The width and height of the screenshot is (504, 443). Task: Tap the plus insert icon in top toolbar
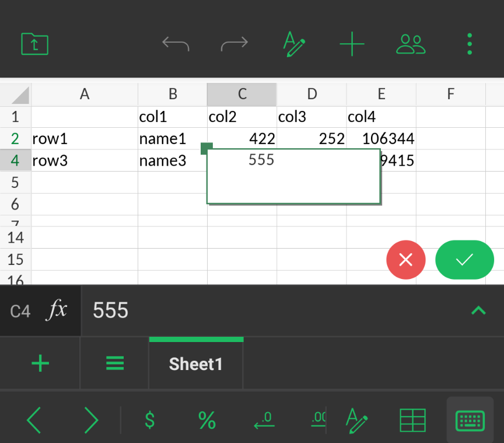(352, 44)
